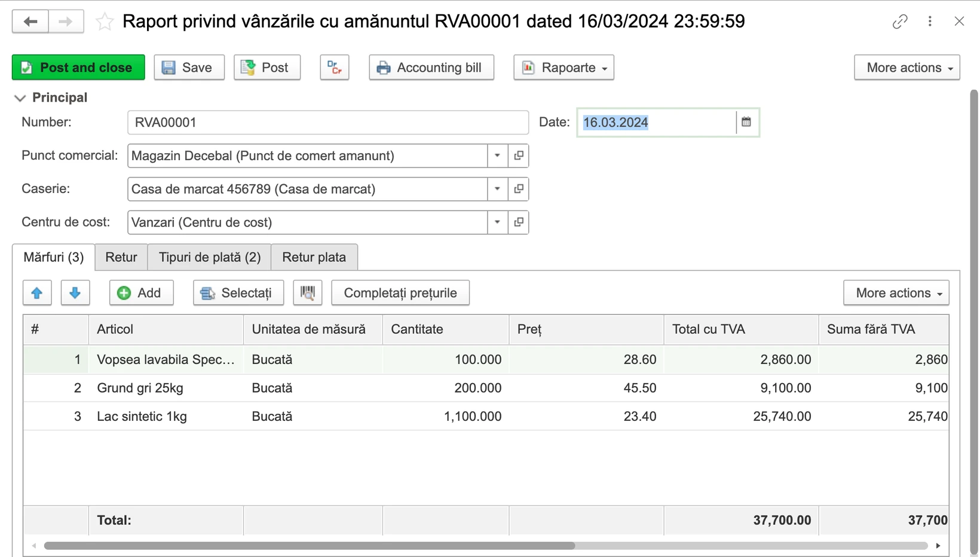This screenshot has width=980, height=557.
Task: Select the Grund gri 25kg cell
Action: tap(166, 388)
